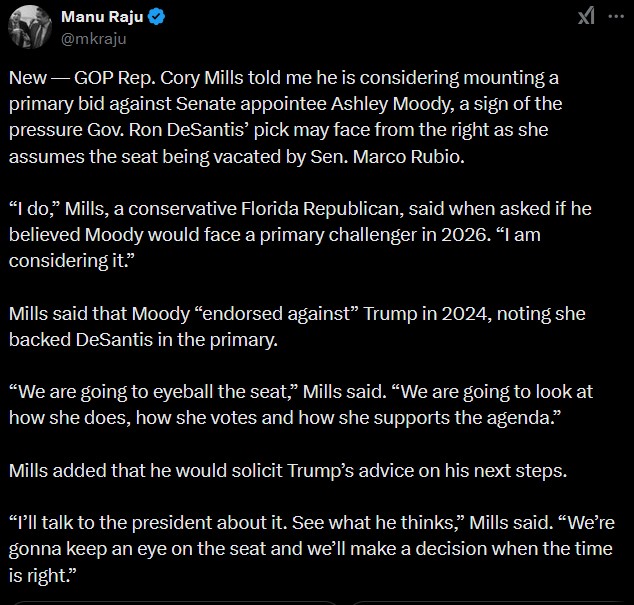Click the Grok xI icon
This screenshot has width=634, height=605.
coord(586,16)
